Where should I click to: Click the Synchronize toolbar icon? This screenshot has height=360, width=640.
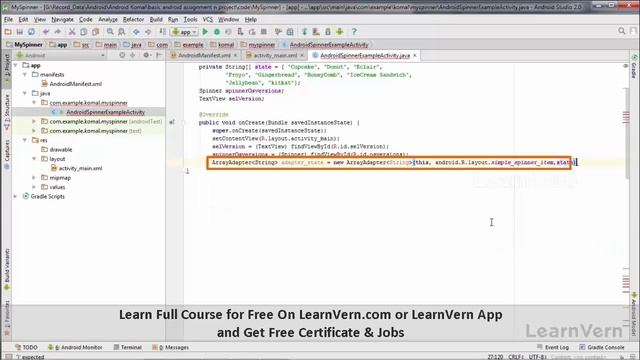(x=31, y=32)
